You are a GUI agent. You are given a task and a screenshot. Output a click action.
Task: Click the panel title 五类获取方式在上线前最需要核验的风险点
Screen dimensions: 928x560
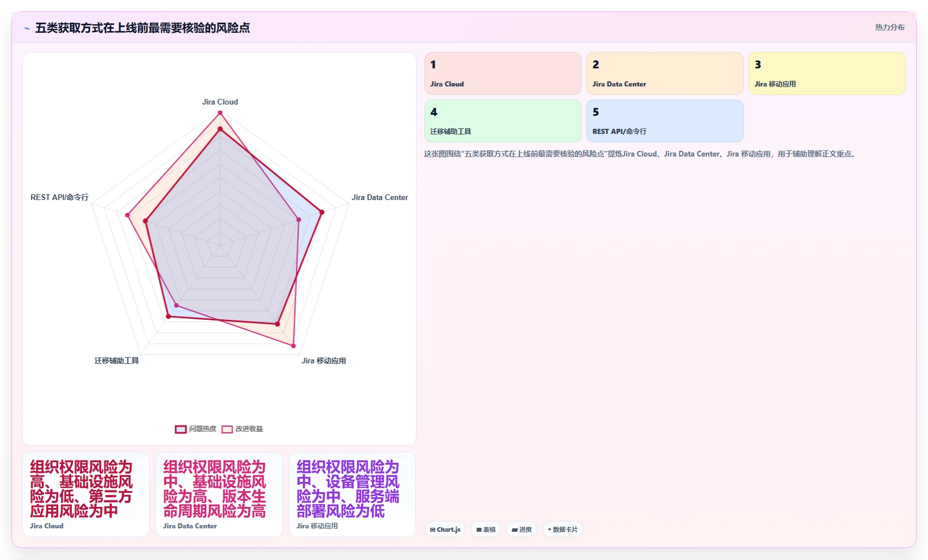[142, 28]
